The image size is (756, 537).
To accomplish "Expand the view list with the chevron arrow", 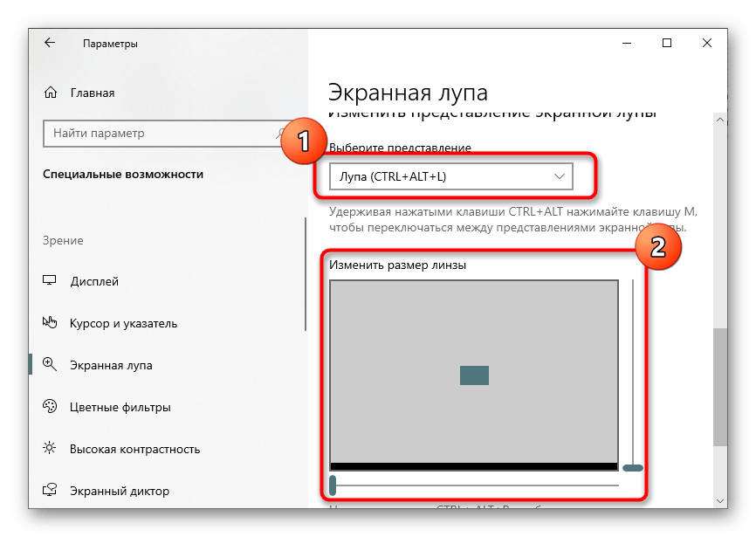I will tap(560, 177).
